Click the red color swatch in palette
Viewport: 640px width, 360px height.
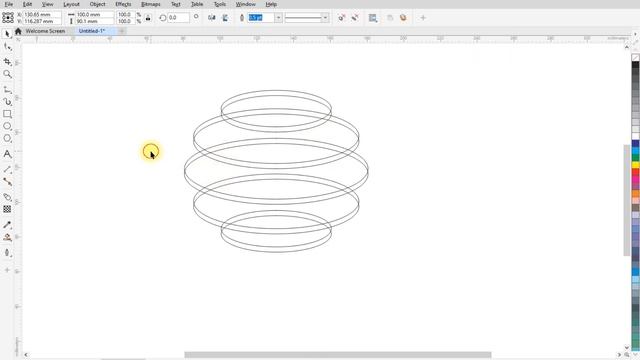pyautogui.click(x=636, y=172)
